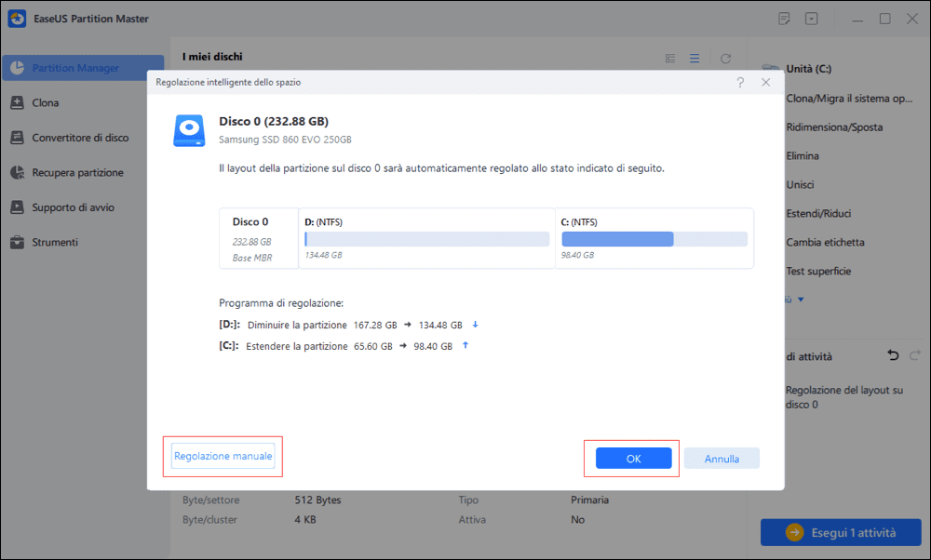Click the '[C:]: Estendere la partizione' line
Screen dimensions: 931x560
click(x=344, y=346)
